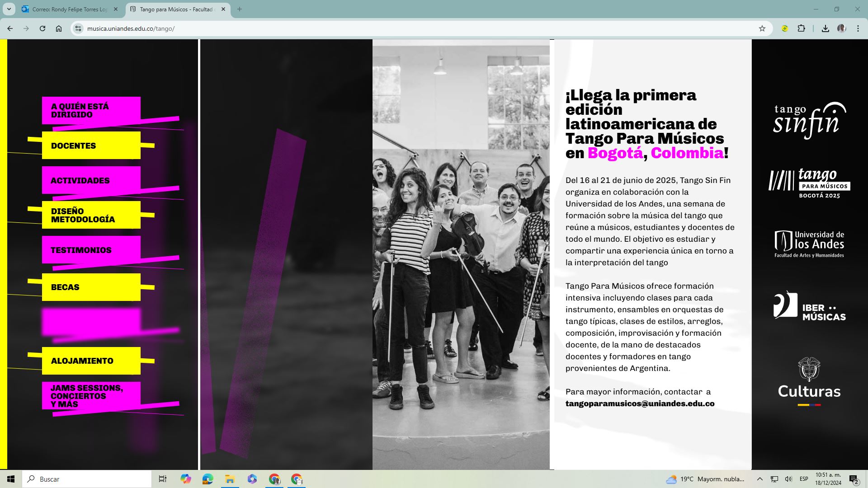The image size is (868, 488).
Task: Click the Universidad de los Andes logo
Action: pos(809,243)
